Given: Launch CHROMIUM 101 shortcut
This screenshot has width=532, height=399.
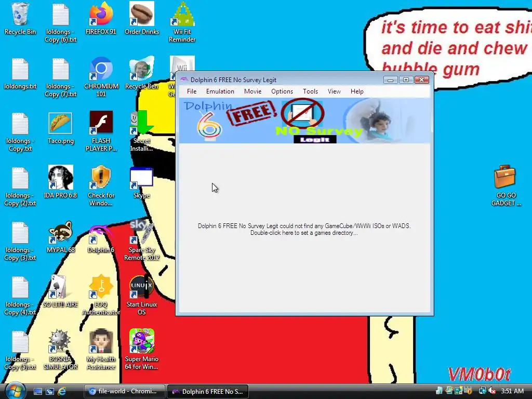Looking at the screenshot, I should click(x=101, y=77).
